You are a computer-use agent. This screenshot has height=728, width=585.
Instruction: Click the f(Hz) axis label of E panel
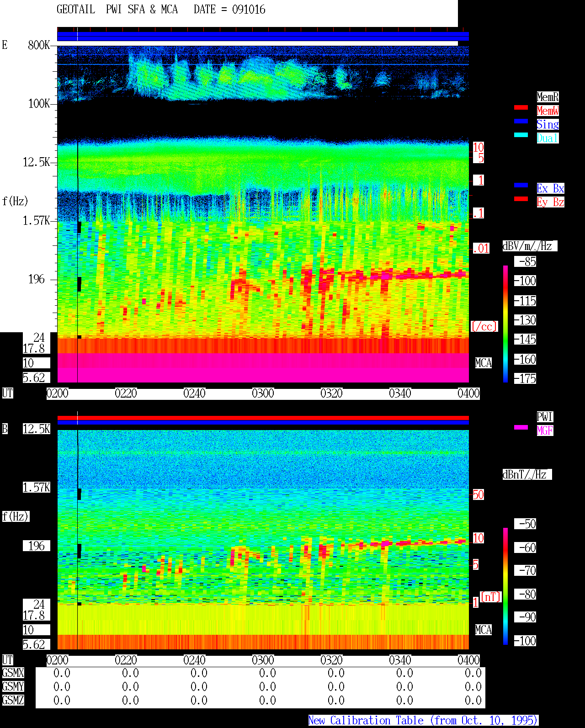tap(15, 201)
